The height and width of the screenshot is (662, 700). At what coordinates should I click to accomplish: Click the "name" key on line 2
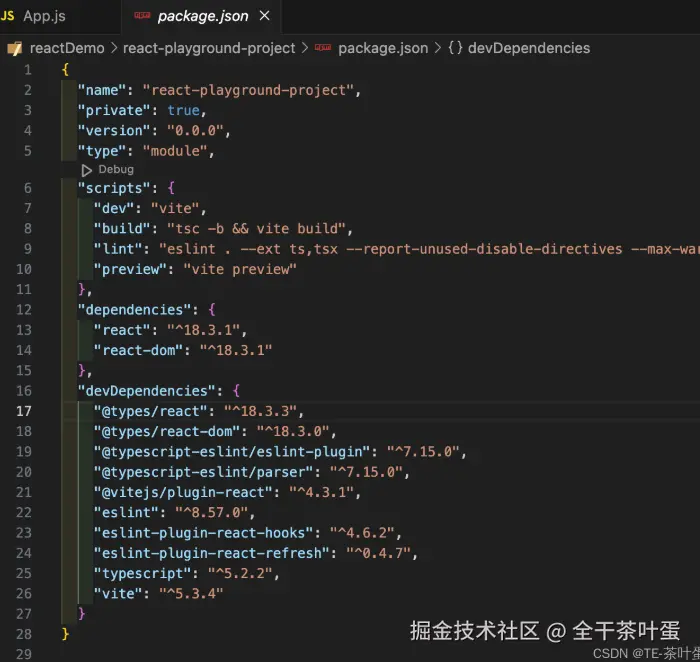pyautogui.click(x=102, y=90)
